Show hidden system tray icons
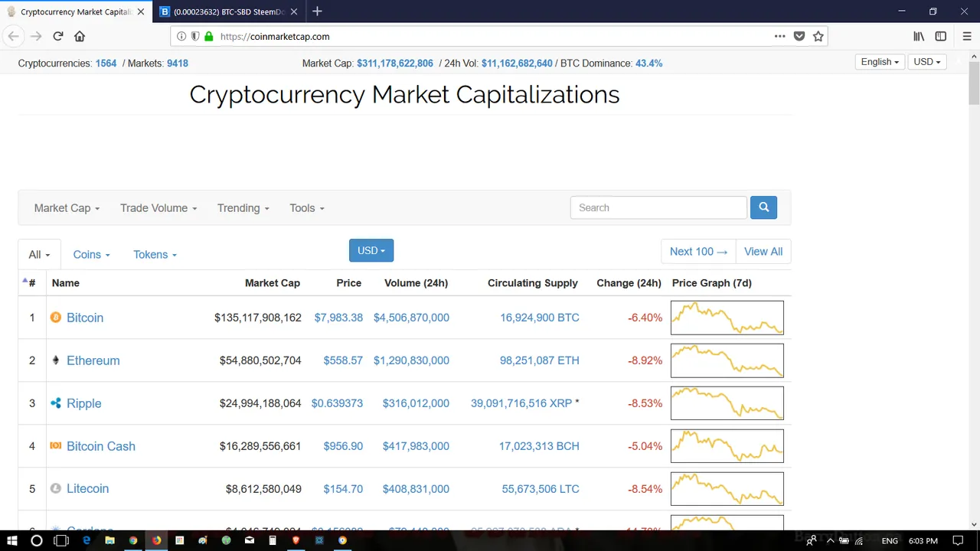The image size is (980, 551). point(830,540)
